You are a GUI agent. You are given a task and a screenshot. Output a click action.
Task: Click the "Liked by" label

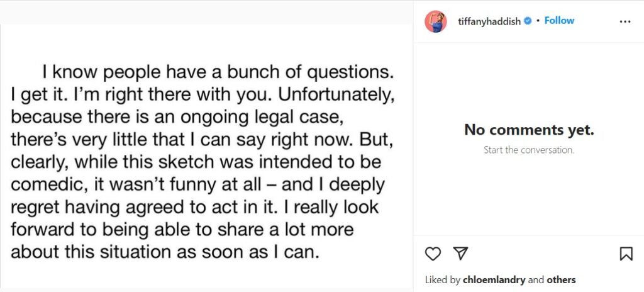click(443, 279)
